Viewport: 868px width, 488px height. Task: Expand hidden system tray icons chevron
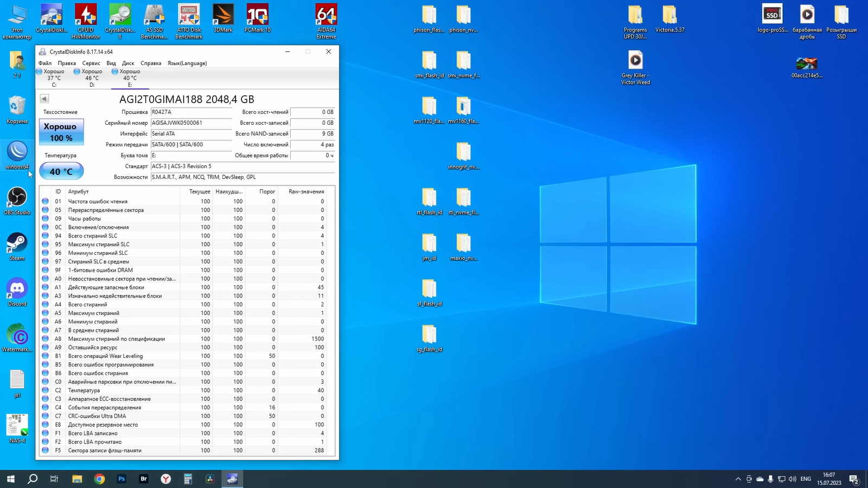pyautogui.click(x=738, y=479)
